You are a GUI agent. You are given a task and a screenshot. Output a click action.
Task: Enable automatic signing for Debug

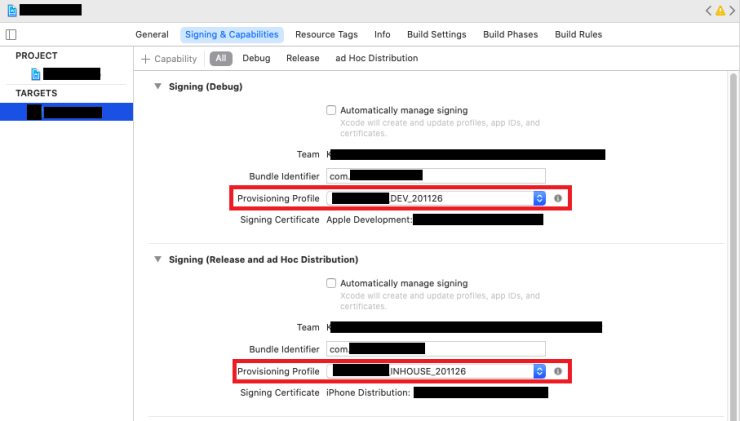pos(332,110)
